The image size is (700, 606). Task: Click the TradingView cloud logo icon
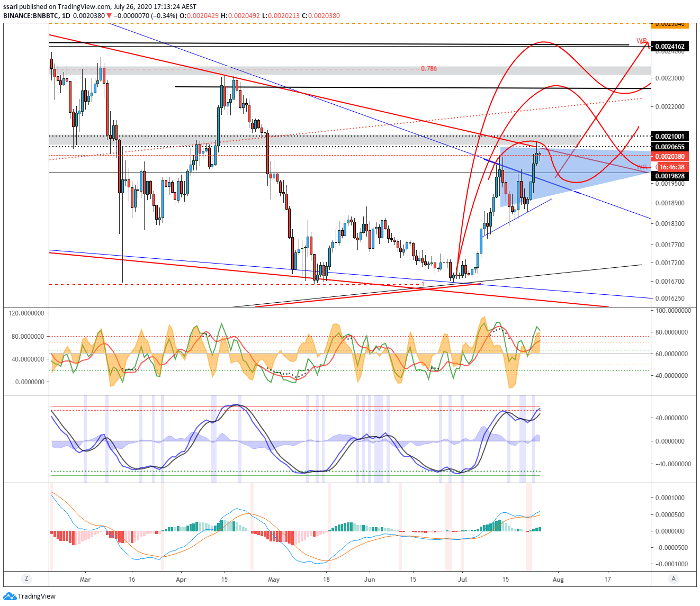(10, 596)
